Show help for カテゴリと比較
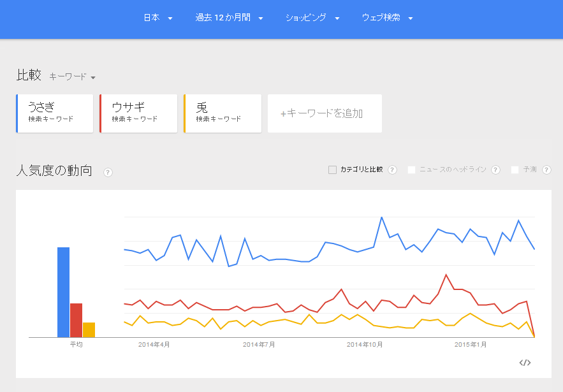This screenshot has height=392, width=563. 392,170
